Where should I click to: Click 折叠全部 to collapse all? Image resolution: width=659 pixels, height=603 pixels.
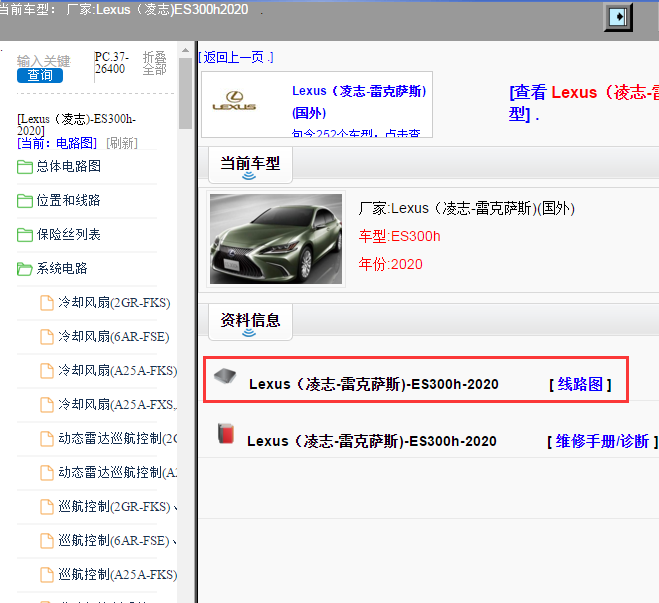click(x=154, y=63)
